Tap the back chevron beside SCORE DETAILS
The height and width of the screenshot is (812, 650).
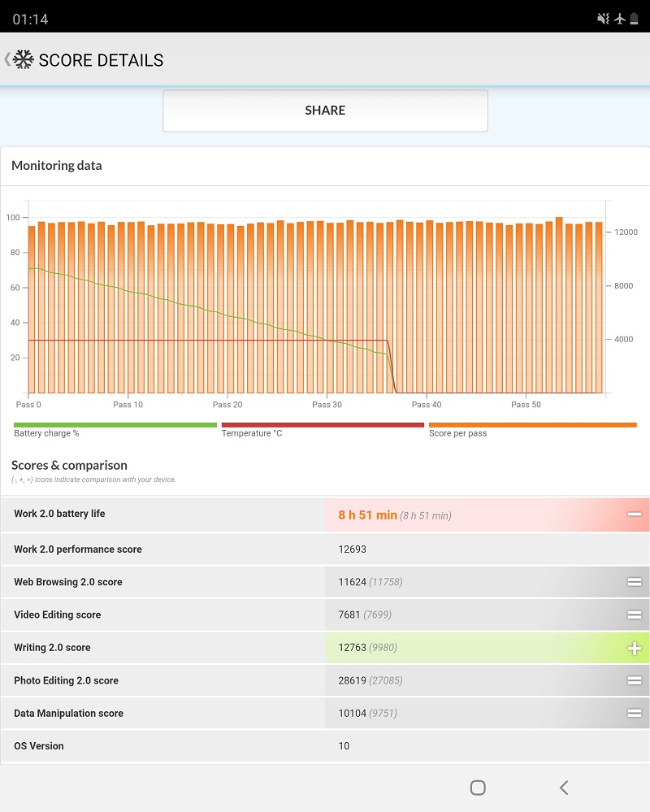tap(6, 59)
